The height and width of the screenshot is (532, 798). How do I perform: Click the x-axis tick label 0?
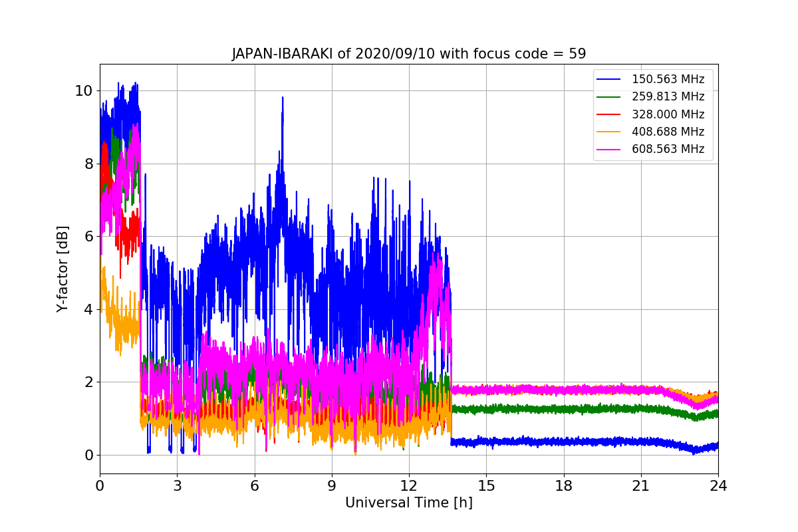(x=100, y=485)
